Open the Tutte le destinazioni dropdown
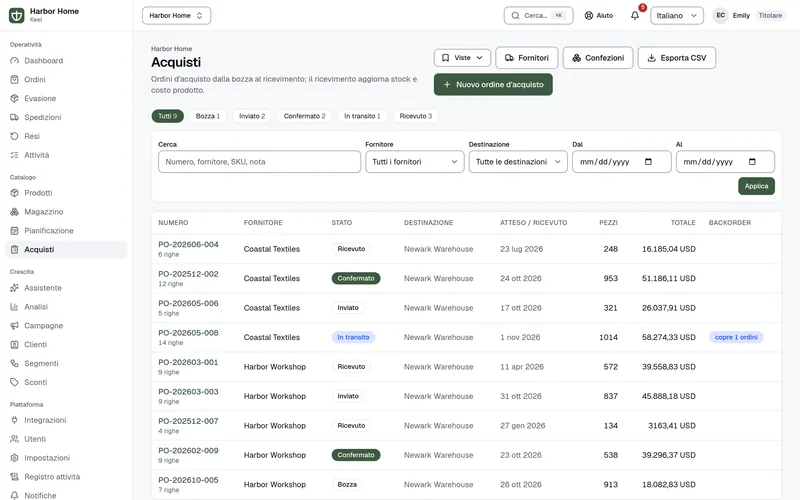The height and width of the screenshot is (500, 800). 518,162
